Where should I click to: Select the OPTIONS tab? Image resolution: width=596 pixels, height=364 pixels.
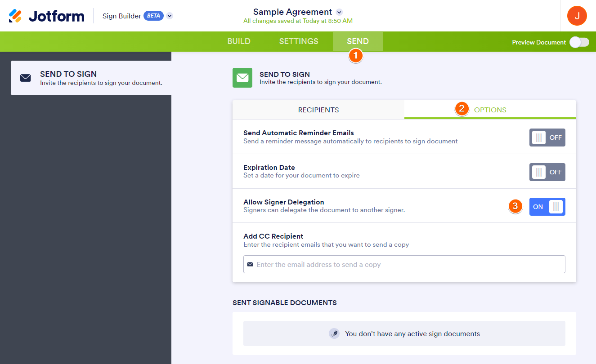pyautogui.click(x=490, y=110)
